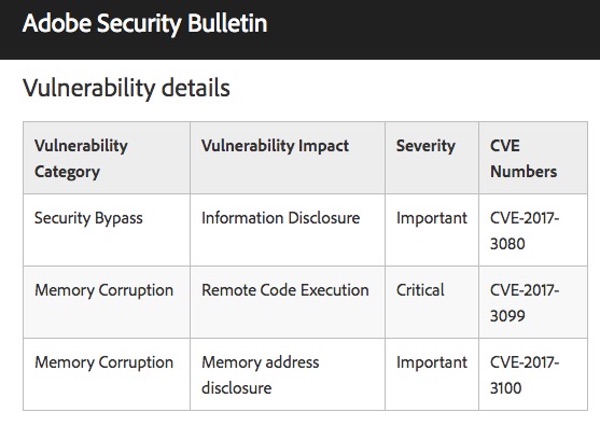Image resolution: width=600 pixels, height=426 pixels.
Task: Click the "Remote Code Execution" impact cell
Action: pos(285,290)
